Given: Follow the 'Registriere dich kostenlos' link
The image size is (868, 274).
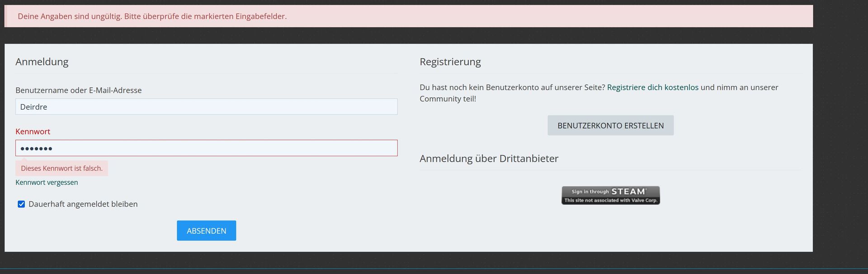Looking at the screenshot, I should click(652, 87).
